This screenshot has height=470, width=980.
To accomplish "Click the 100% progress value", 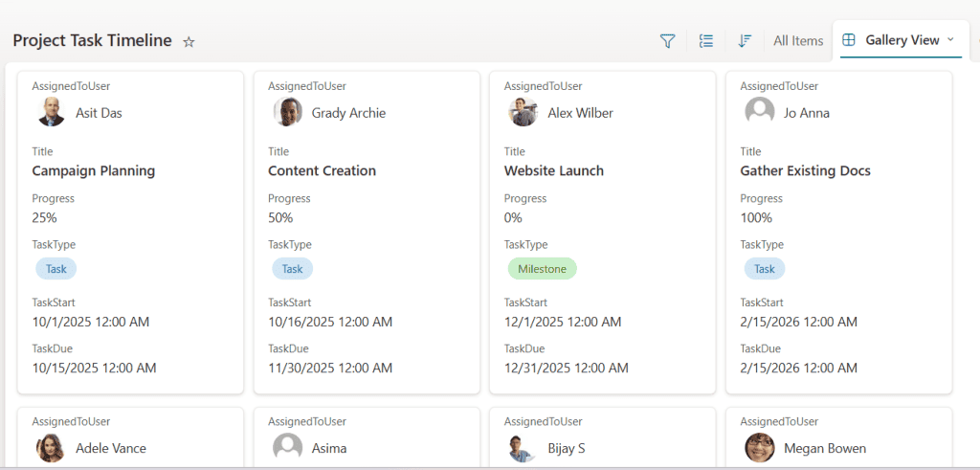I will click(x=756, y=217).
